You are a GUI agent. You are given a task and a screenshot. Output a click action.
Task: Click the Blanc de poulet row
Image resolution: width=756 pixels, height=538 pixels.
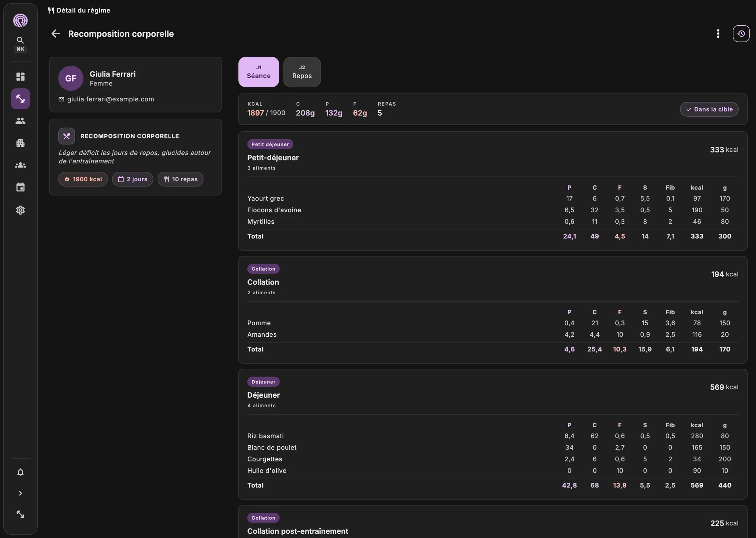[x=493, y=448]
